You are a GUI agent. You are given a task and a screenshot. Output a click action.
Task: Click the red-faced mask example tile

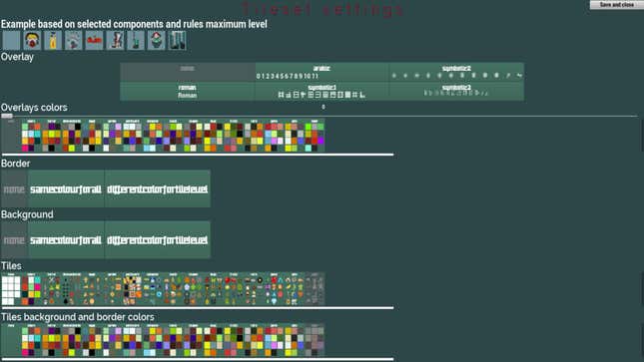click(x=32, y=40)
